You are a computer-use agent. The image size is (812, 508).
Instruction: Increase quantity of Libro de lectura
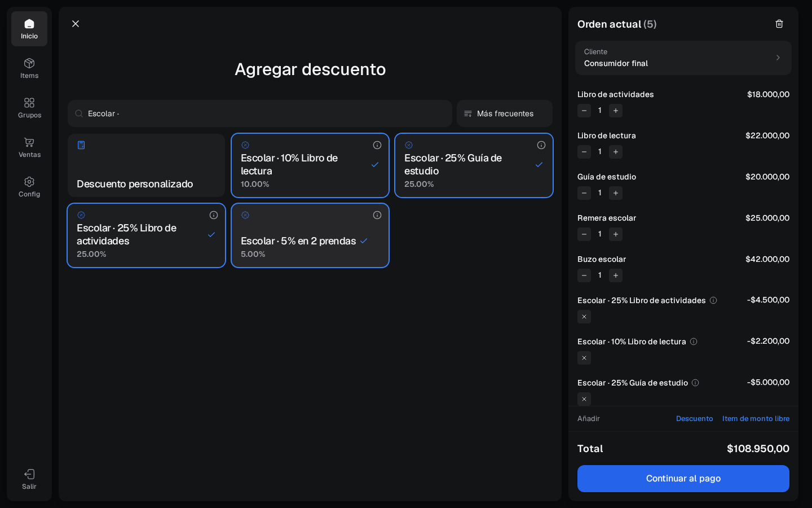616,152
